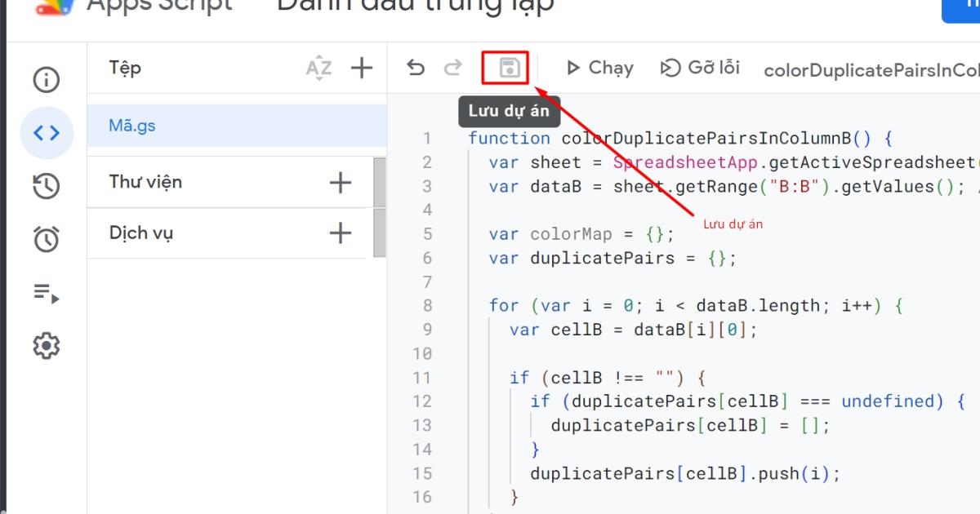Add a service under 'Dịch vụ'
Viewport: 980px width, 514px height.
click(x=340, y=233)
